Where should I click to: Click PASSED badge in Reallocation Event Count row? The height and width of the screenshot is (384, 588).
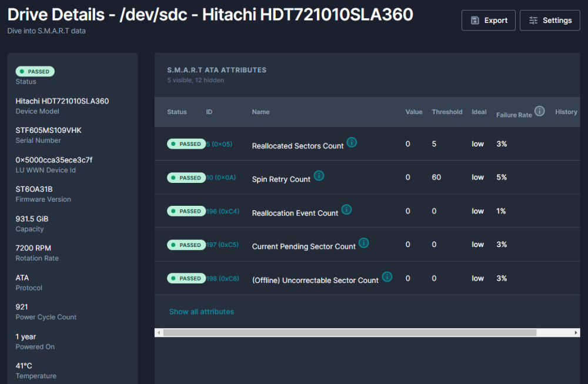[x=186, y=211]
